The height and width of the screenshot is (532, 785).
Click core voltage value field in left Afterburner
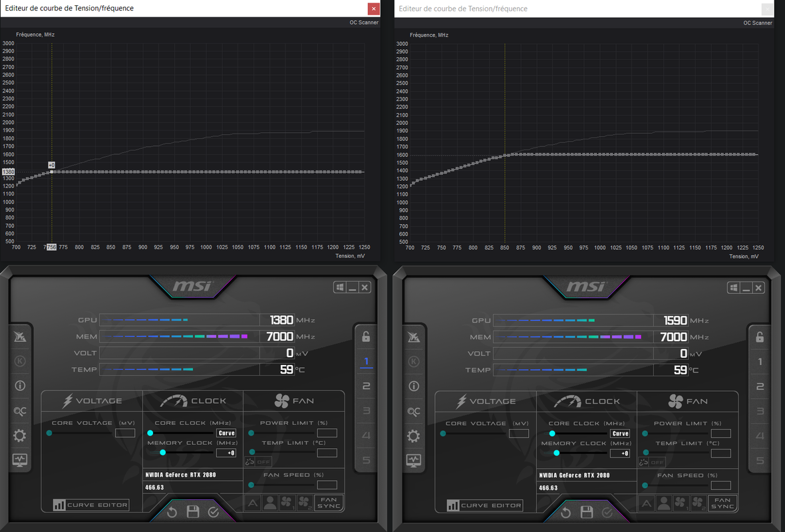(125, 433)
